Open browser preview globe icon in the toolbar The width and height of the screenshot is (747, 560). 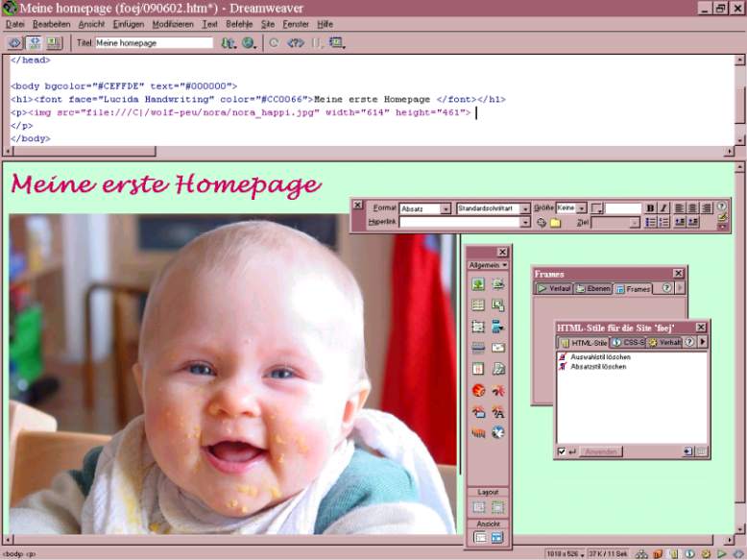[x=249, y=43]
